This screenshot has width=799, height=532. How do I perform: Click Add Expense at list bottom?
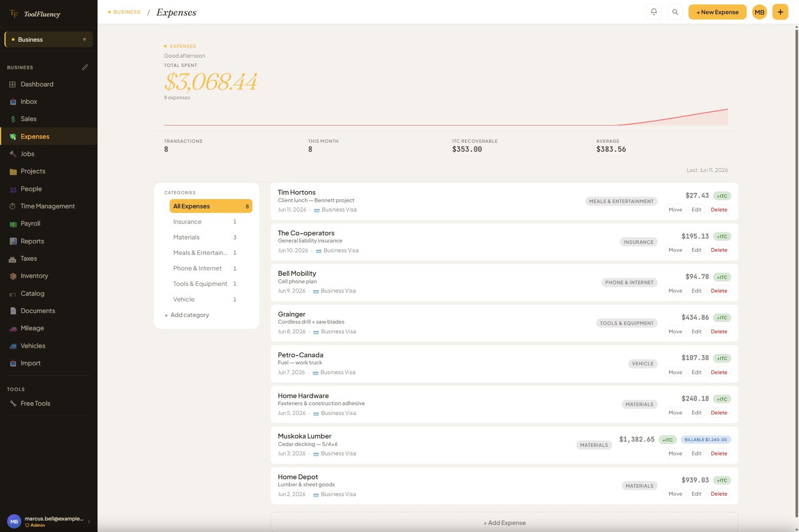(505, 523)
